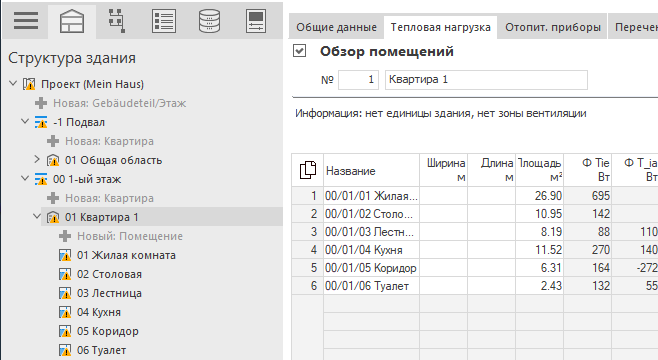The height and width of the screenshot is (360, 658).
Task: Click the 06 Туалет room icon
Action: tap(65, 350)
